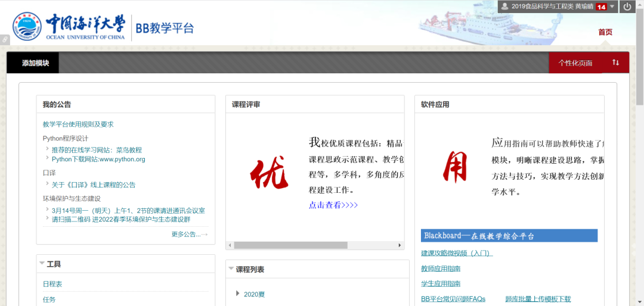Open 题库批量上传模板下载 link
Screen dimensions: 644x306
[538, 299]
